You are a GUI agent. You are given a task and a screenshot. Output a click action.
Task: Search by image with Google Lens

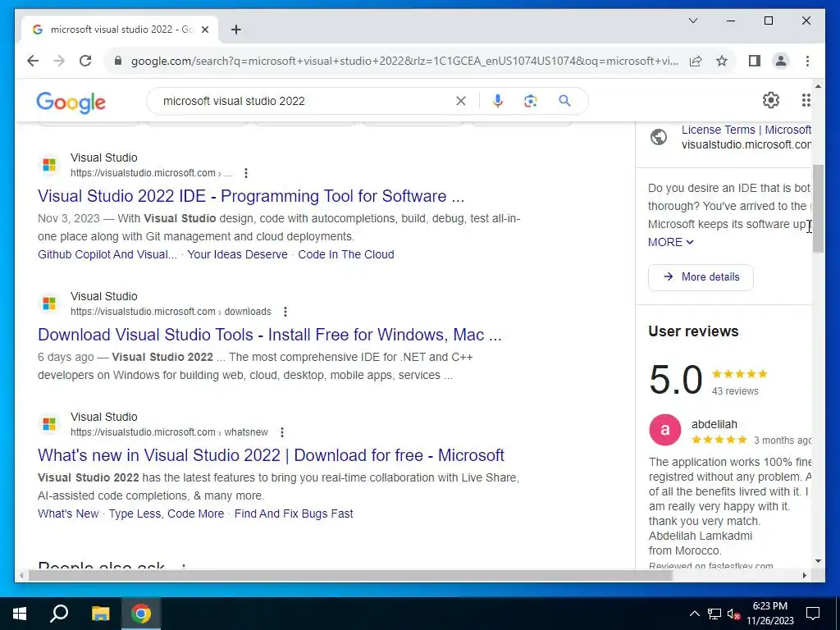click(531, 101)
